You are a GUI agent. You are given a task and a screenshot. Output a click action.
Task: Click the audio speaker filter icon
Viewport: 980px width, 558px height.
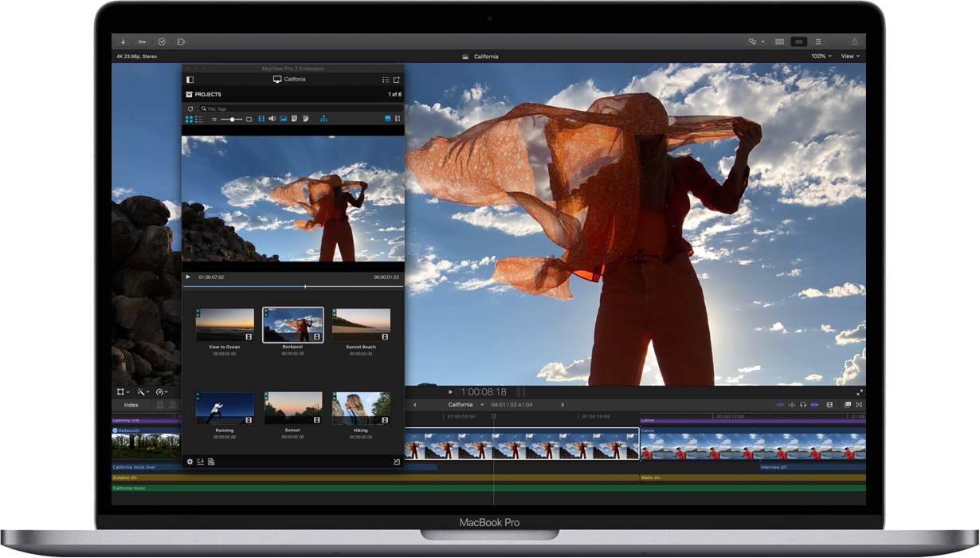click(272, 118)
